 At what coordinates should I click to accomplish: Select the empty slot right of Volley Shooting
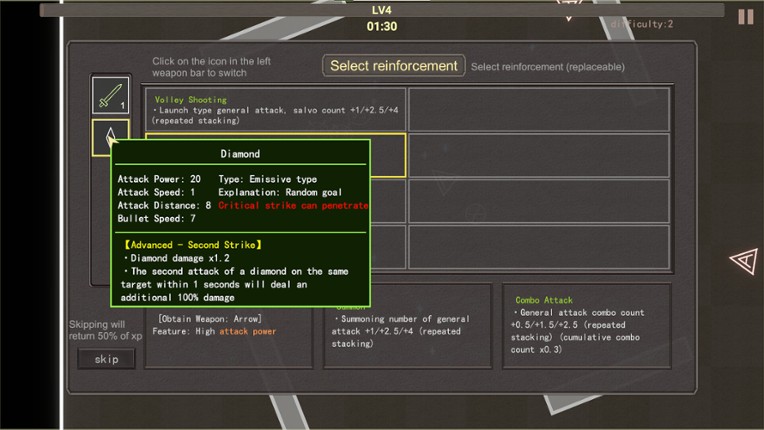point(539,110)
